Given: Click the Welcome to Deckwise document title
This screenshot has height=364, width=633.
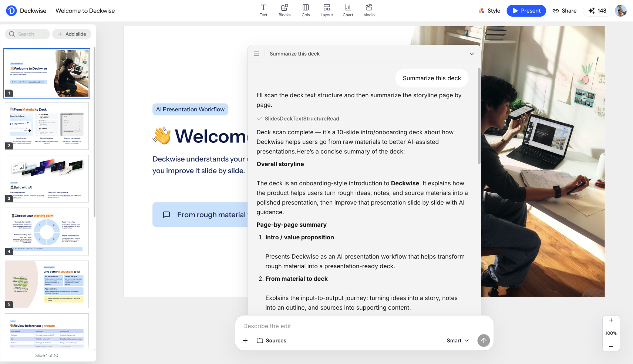Looking at the screenshot, I should pyautogui.click(x=85, y=11).
